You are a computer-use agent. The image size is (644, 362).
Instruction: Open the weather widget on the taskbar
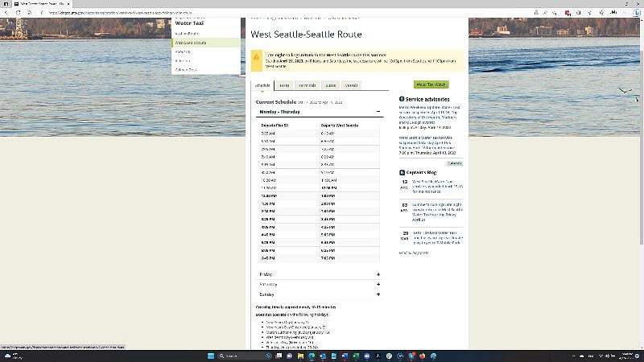[x=12, y=356]
